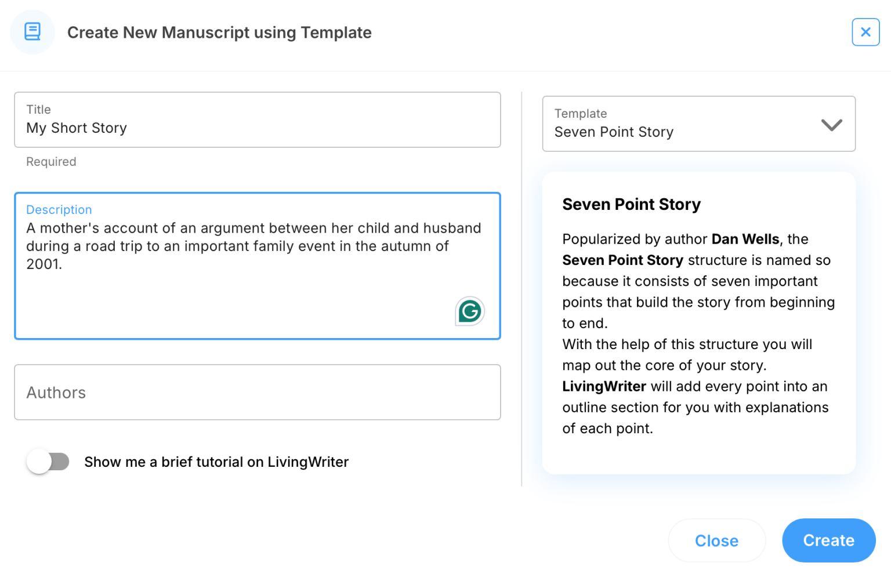The width and height of the screenshot is (891, 588).
Task: Click the "Required" helper text under Title
Action: point(51,162)
